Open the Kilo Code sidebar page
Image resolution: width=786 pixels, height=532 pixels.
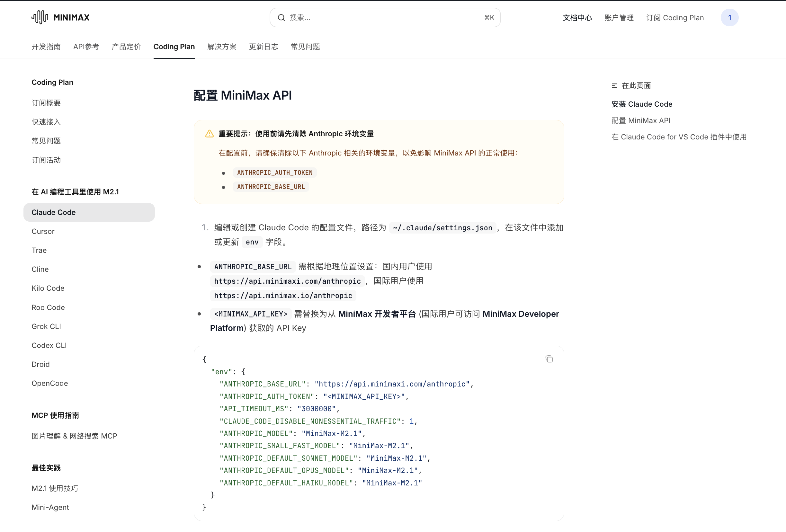click(48, 288)
